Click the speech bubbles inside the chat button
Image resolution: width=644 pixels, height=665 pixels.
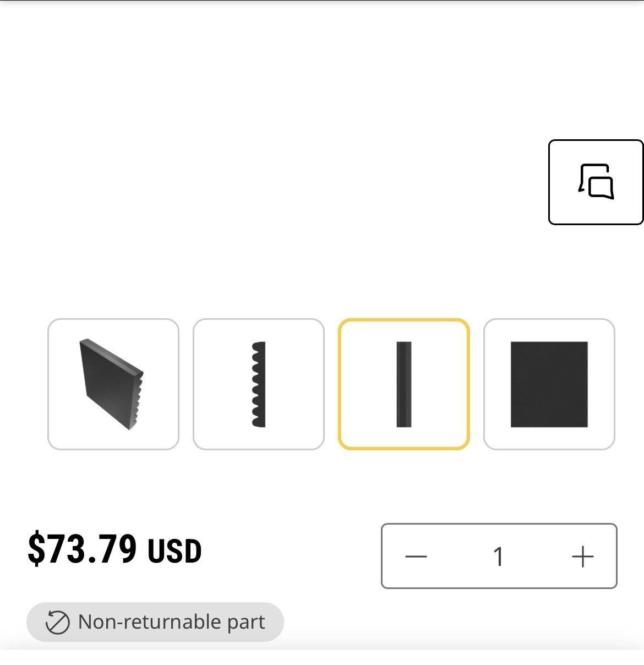pos(596,181)
